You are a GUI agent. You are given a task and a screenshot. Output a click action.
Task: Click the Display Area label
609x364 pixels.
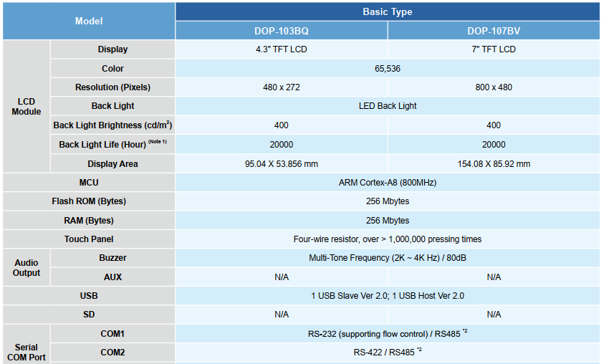point(112,163)
